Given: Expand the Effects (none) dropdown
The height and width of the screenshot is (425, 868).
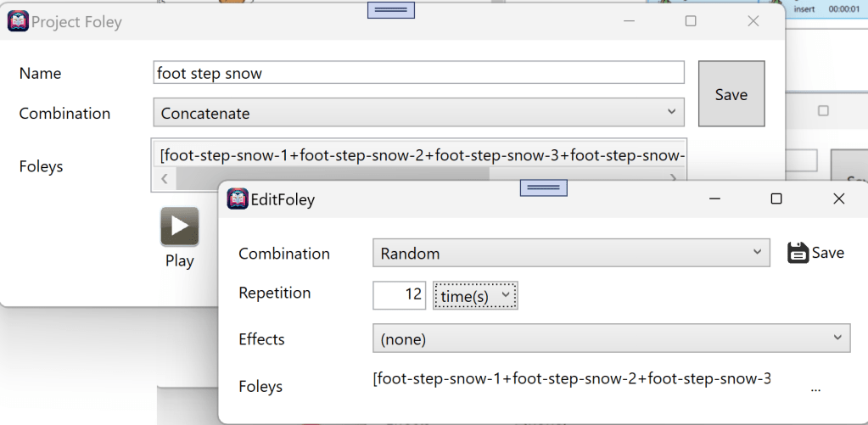Looking at the screenshot, I should 611,339.
